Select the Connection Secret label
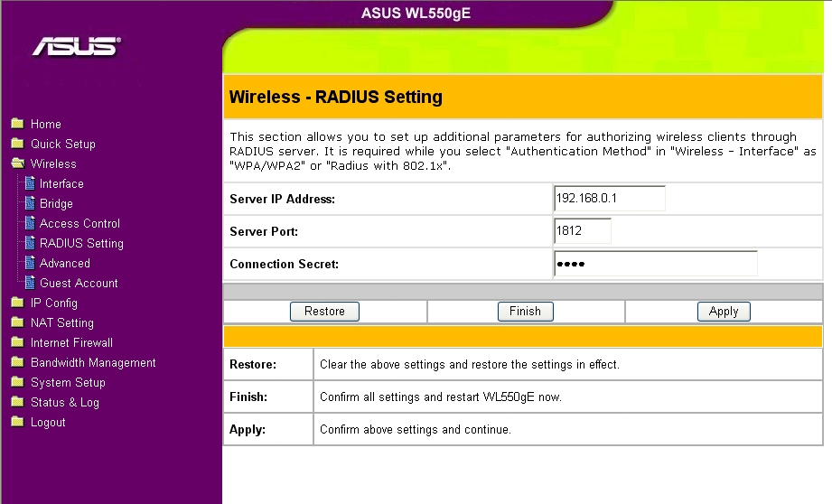Screen dimensions: 832x504 coord(284,265)
